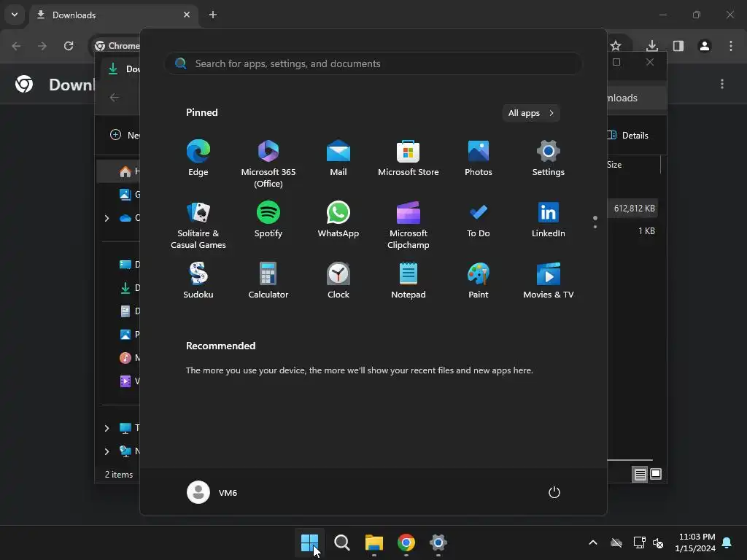Open the notification bell in tray

click(x=727, y=542)
